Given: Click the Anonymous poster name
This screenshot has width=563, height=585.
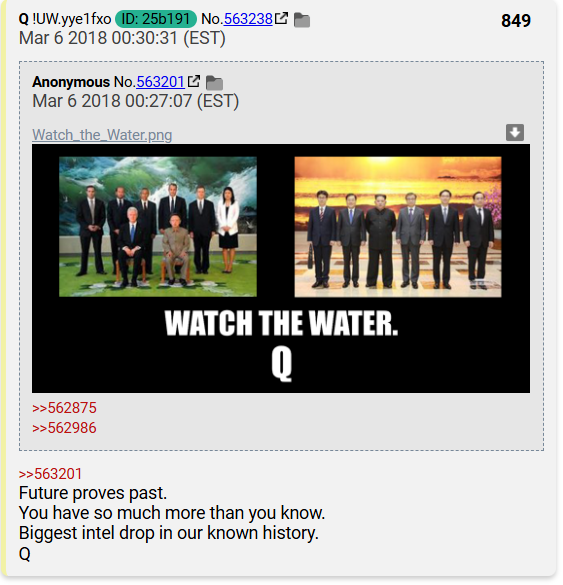Looking at the screenshot, I should tap(71, 82).
